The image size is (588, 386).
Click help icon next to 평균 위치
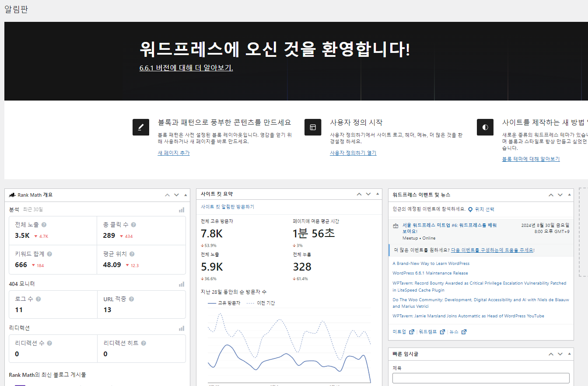(132, 254)
